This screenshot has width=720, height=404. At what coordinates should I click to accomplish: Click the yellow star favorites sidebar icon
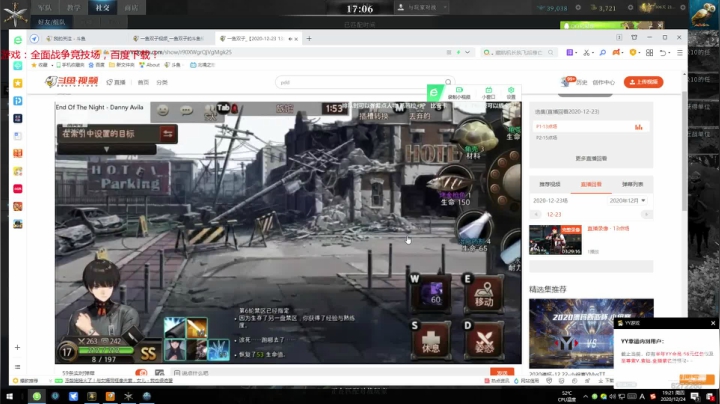(x=18, y=83)
